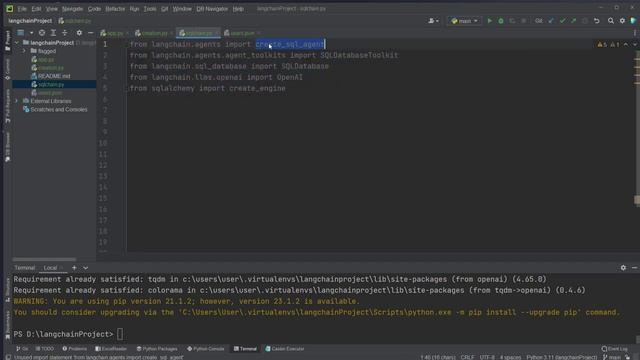The width and height of the screenshot is (640, 360).
Task: Push commits with the green arrow icon
Action: (573, 21)
